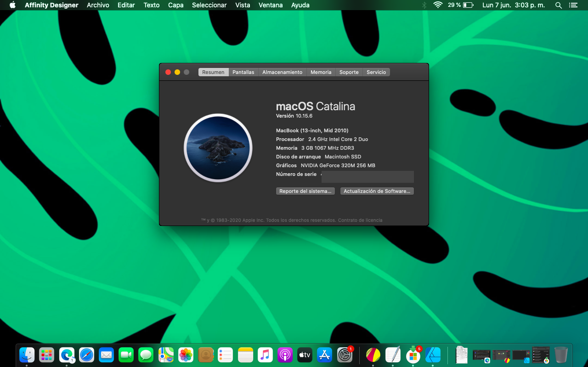Click the battery status showing 29 %
Screen dimensions: 588x367
pos(461,5)
